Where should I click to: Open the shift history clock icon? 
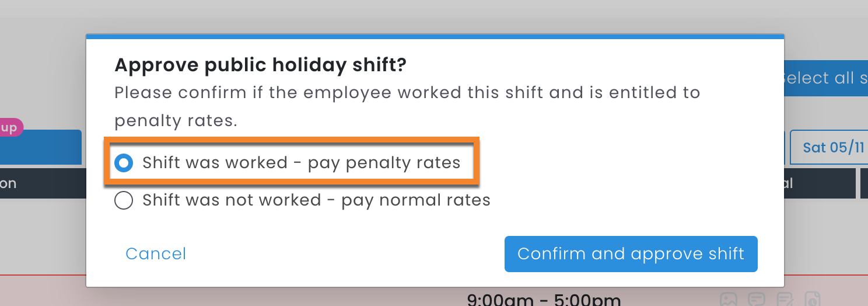[x=814, y=300]
